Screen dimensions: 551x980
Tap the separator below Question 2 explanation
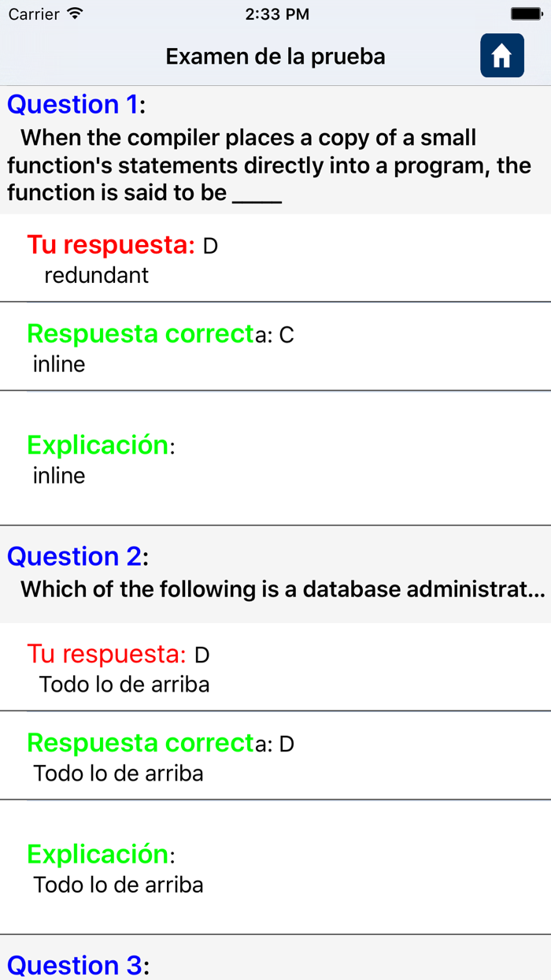pos(275,930)
